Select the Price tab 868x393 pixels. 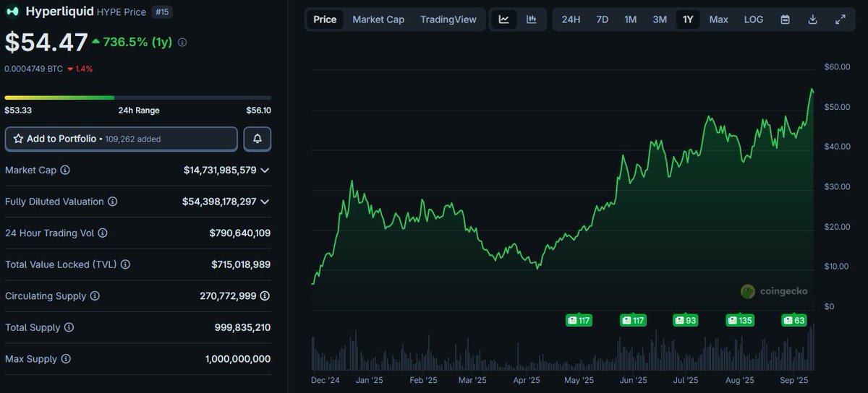point(325,20)
